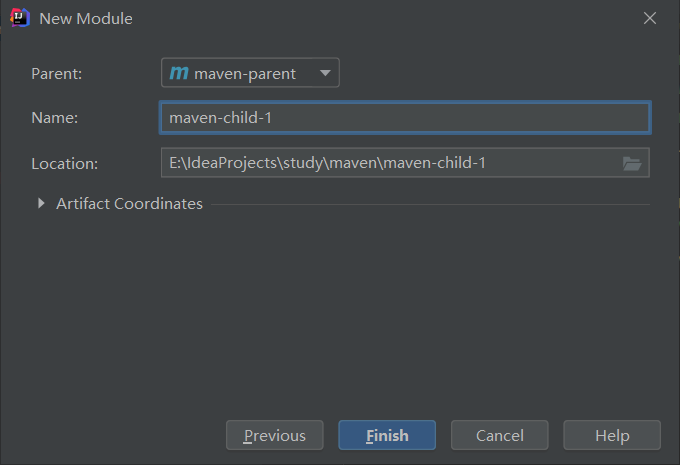The height and width of the screenshot is (465, 680).
Task: Click the 'Parent:' label
Action: click(x=56, y=74)
